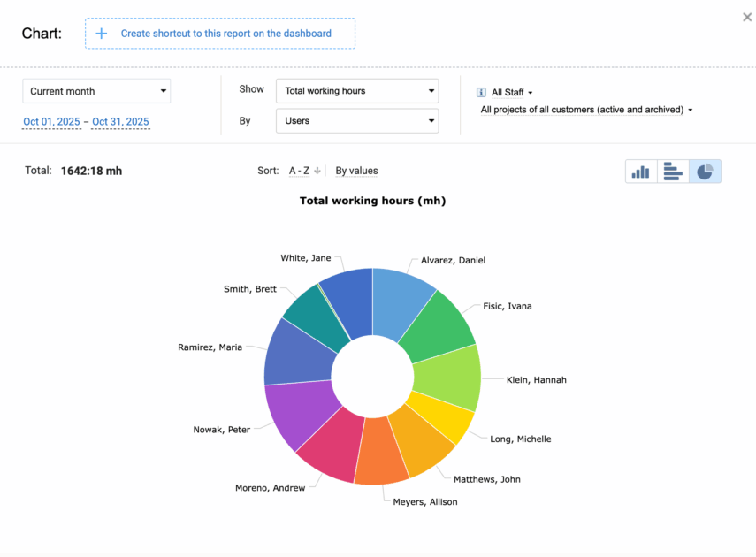Switch to vertical bar chart view

tap(641, 172)
